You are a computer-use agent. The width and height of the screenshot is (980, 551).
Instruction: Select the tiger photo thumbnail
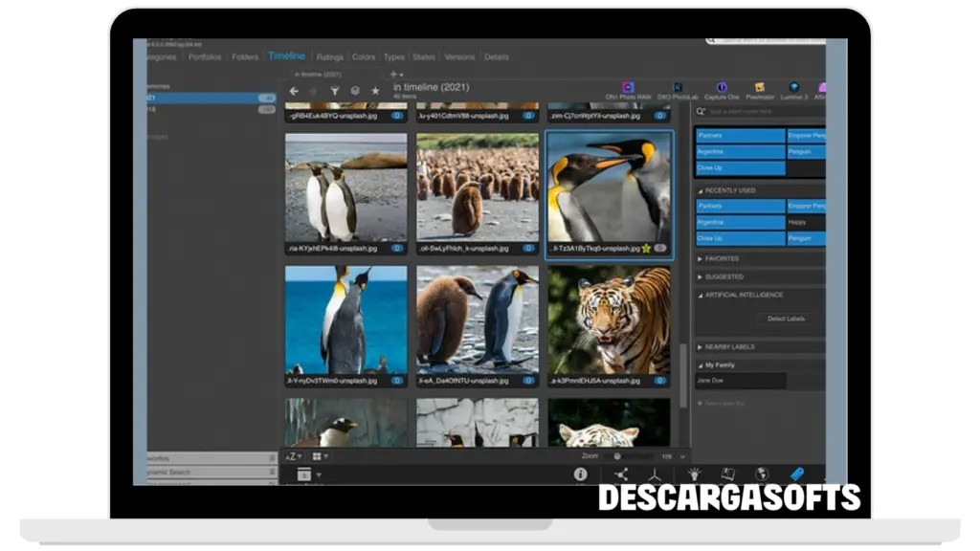point(609,320)
